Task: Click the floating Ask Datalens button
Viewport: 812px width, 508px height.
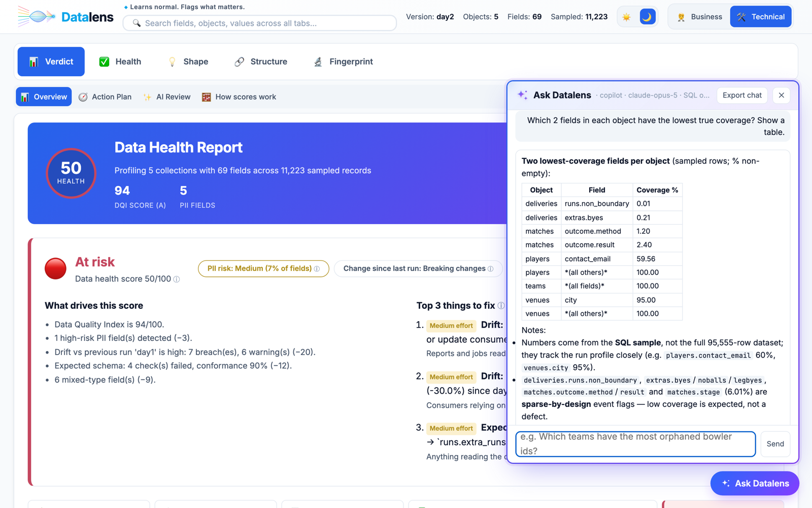Action: (755, 483)
